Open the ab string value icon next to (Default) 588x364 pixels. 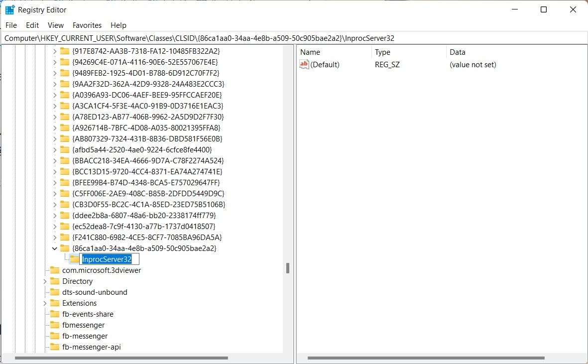click(304, 64)
